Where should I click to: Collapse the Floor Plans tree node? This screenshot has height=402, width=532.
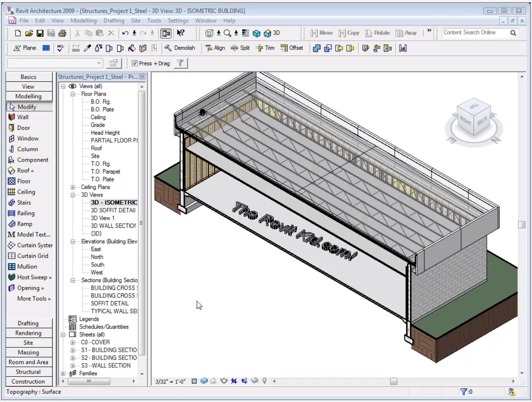pyautogui.click(x=73, y=94)
